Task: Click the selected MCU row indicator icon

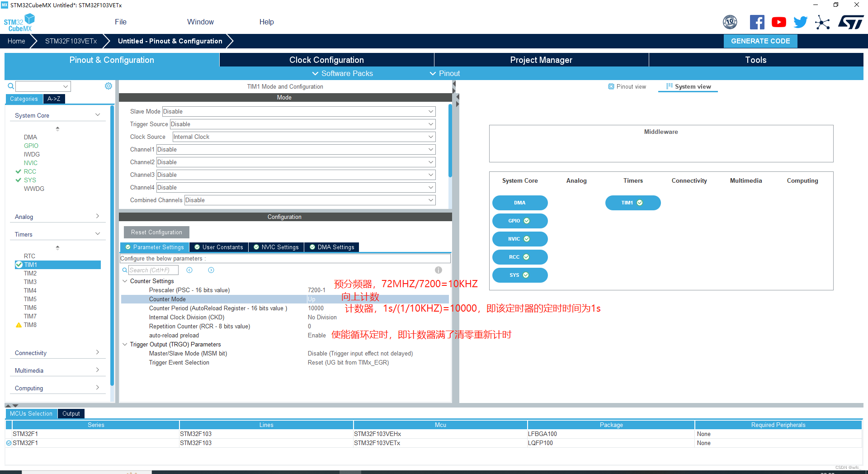Action: pyautogui.click(x=9, y=443)
